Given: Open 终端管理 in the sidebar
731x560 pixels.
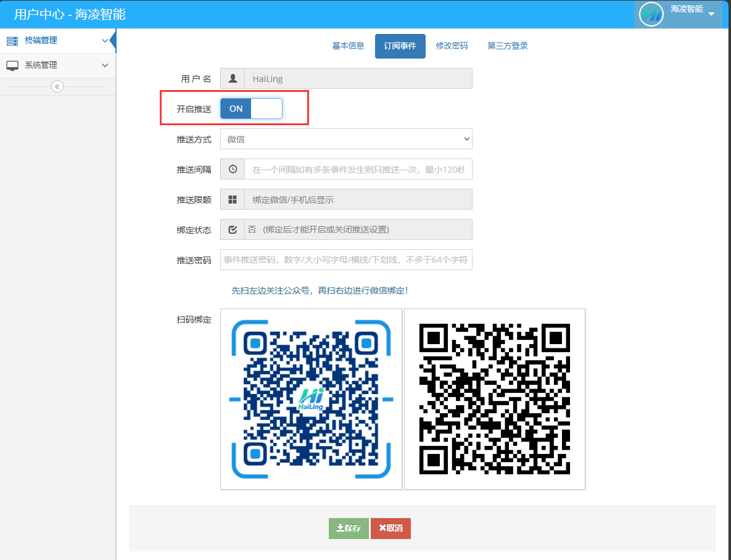Looking at the screenshot, I should point(58,41).
